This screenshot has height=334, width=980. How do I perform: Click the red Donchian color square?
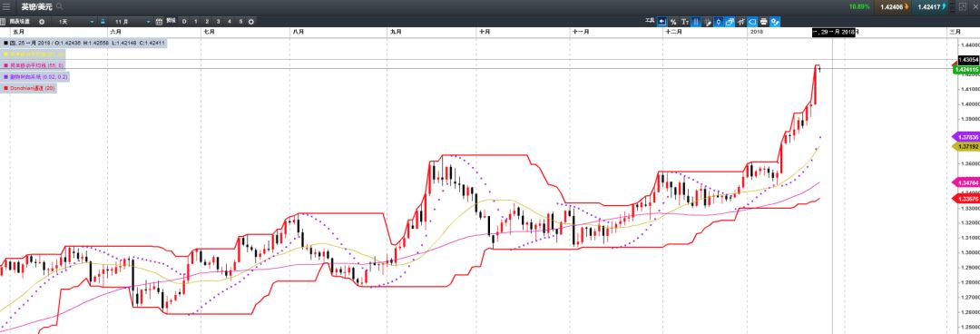pyautogui.click(x=5, y=88)
